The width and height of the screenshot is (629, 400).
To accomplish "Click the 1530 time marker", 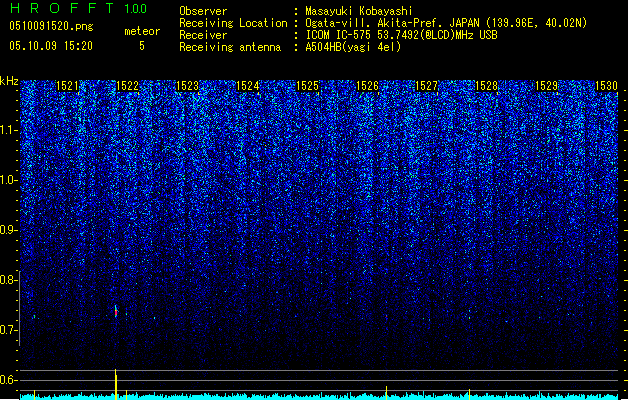I will point(606,86).
